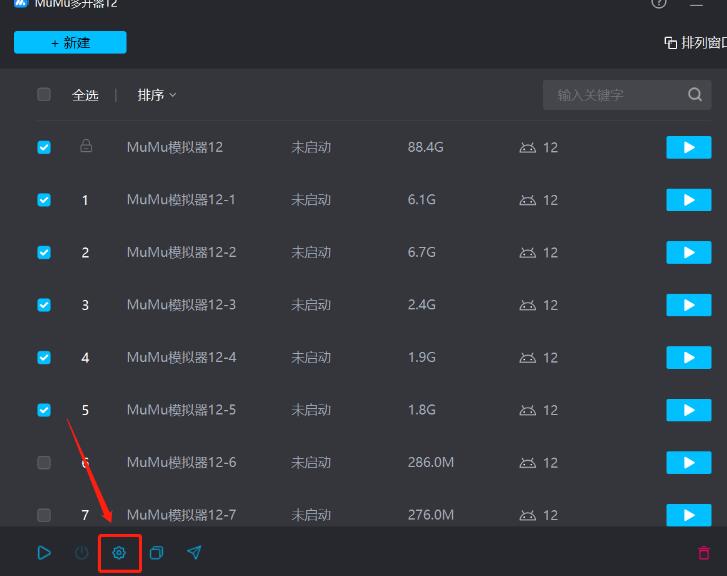Viewport: 727px width, 576px height.
Task: Click the 新建 create button
Action: [x=70, y=42]
